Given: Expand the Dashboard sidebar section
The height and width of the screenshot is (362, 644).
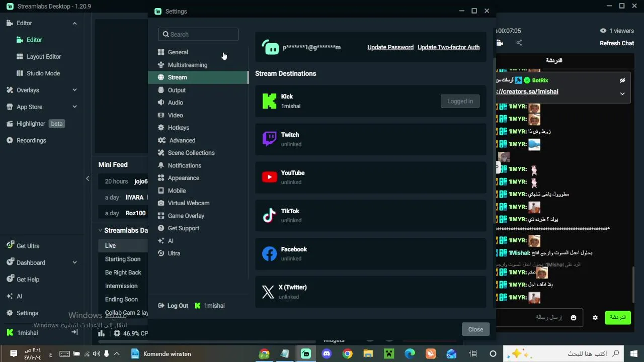Looking at the screenshot, I should click(x=74, y=262).
